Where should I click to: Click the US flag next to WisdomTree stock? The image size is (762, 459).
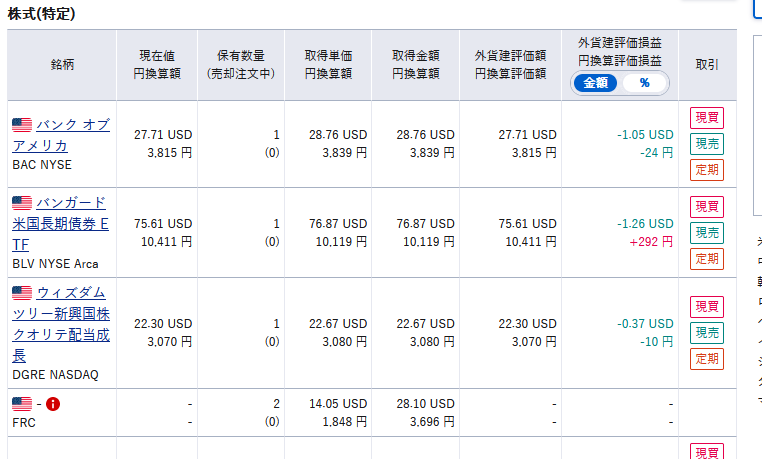[x=22, y=293]
